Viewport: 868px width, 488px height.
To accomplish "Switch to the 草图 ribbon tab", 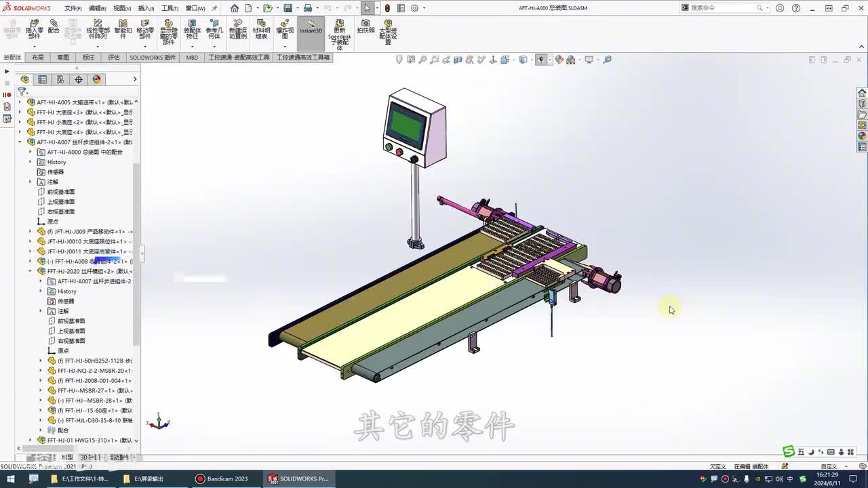I will pos(63,58).
